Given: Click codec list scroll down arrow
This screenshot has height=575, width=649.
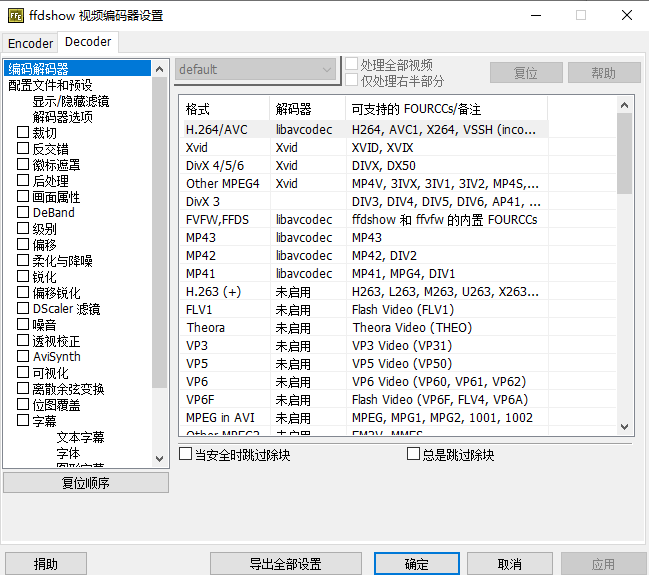Looking at the screenshot, I should (x=625, y=426).
